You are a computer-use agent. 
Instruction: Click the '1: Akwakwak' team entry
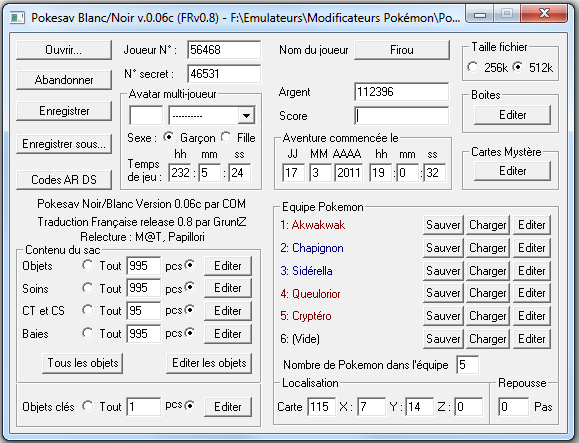coord(312,225)
